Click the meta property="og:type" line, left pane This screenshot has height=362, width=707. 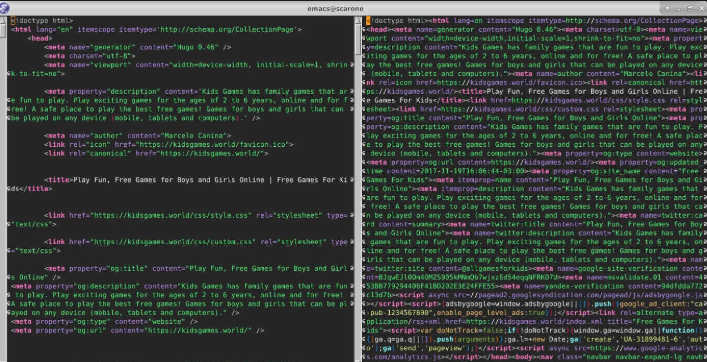(x=104, y=322)
